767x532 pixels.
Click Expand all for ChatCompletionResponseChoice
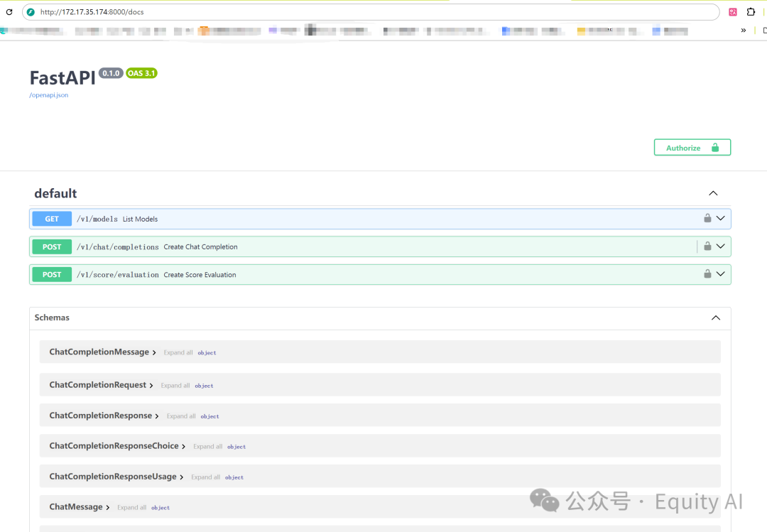207,446
